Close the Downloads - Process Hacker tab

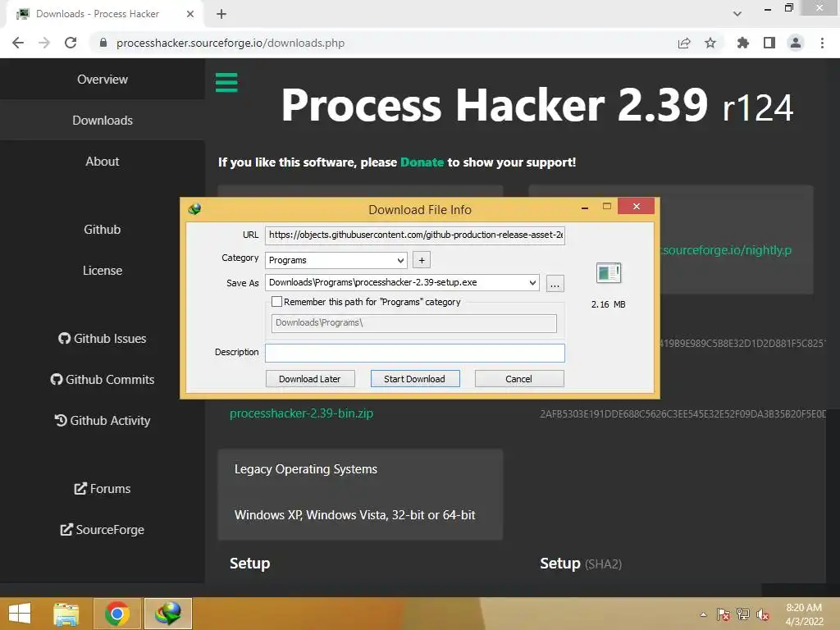[x=190, y=14]
